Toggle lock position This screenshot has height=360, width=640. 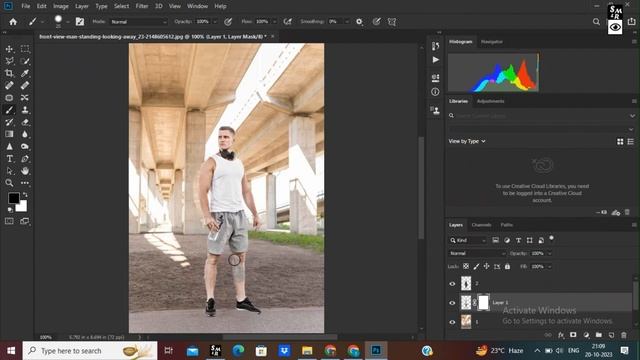tap(487, 266)
